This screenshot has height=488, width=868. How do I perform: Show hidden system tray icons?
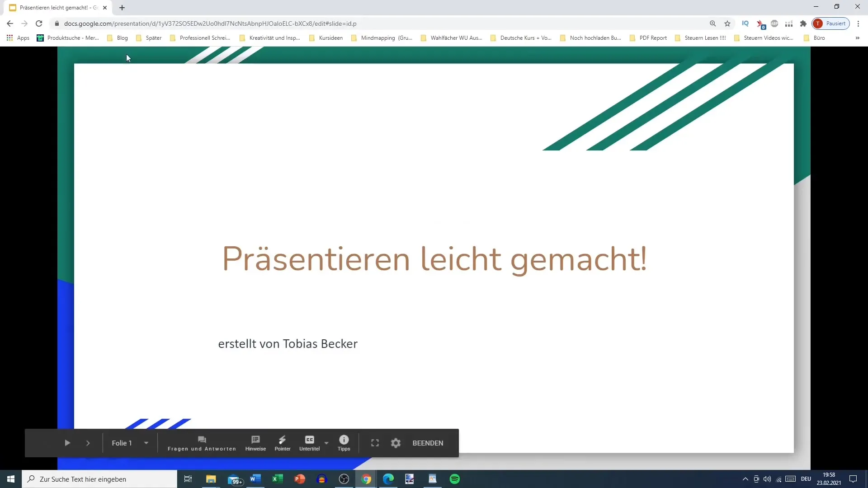[x=745, y=479]
